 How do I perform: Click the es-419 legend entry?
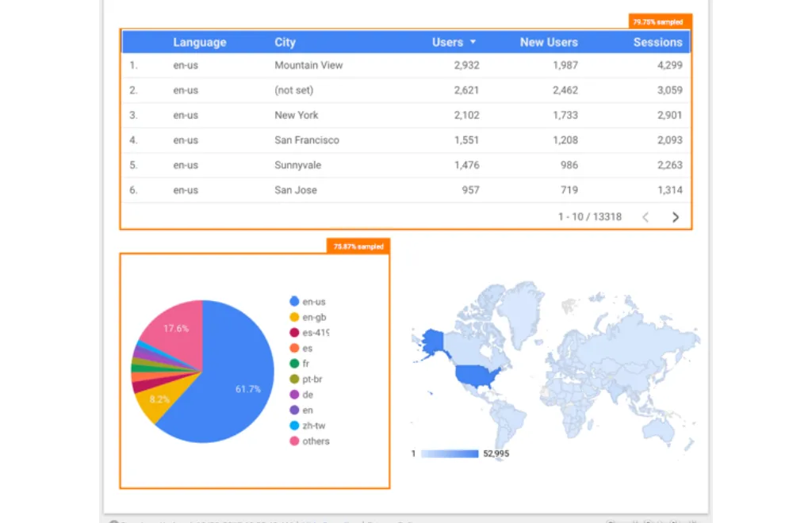tap(315, 333)
